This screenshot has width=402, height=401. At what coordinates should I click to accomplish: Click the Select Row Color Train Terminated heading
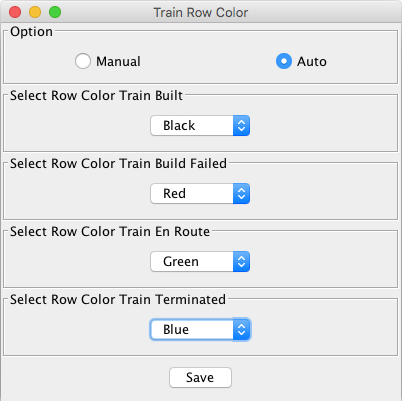[118, 300]
